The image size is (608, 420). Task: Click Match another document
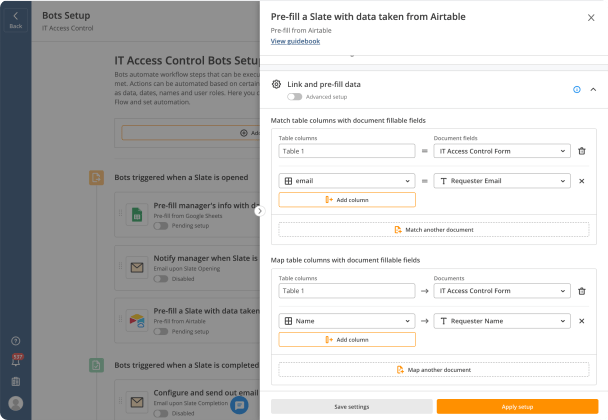[x=434, y=230]
